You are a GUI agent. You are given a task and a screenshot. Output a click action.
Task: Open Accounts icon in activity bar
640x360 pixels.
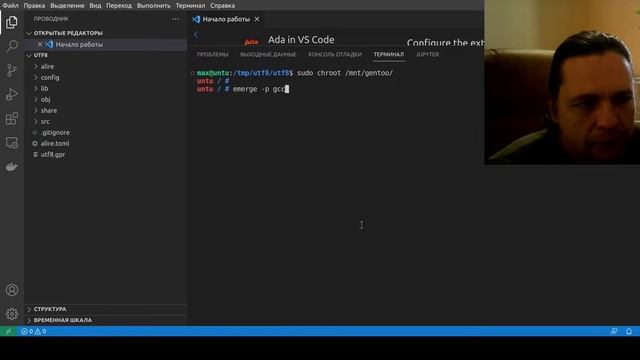pos(12,290)
